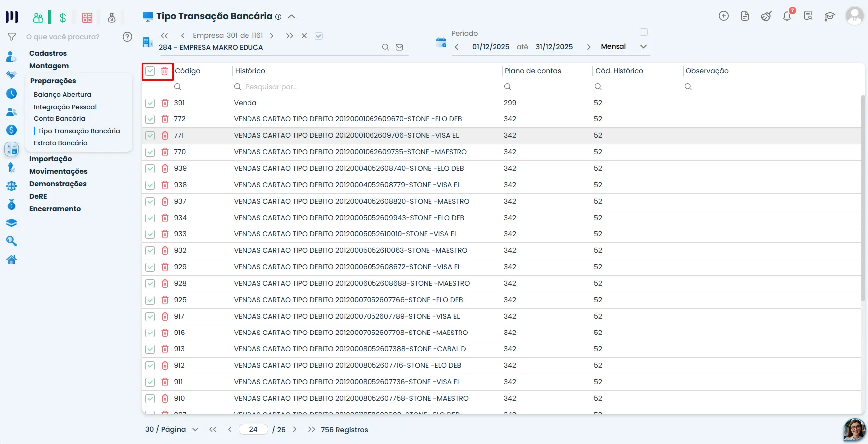Click the add new record plus icon

724,16
